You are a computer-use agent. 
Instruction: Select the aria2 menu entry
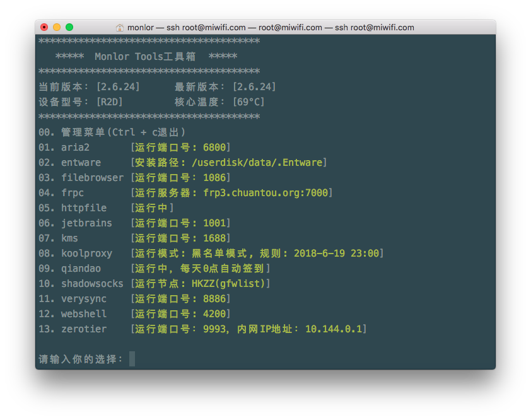pyautogui.click(x=75, y=148)
